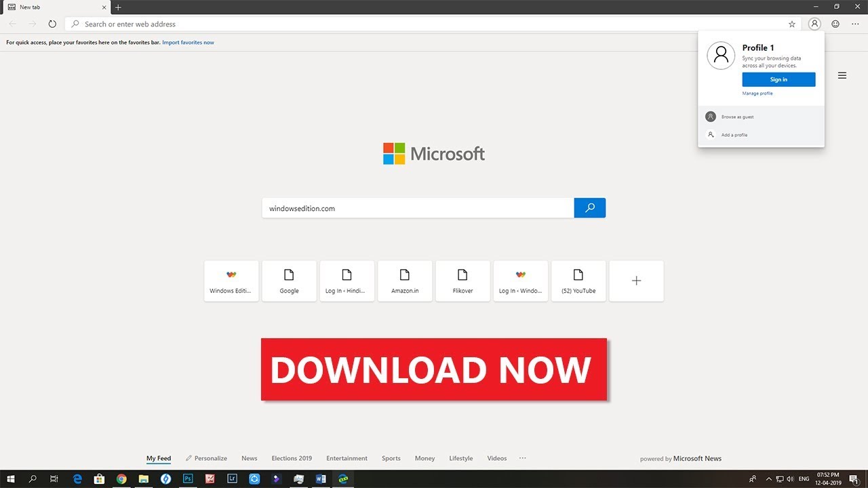Open the Action Center notifications icon
This screenshot has width=868, height=488.
click(854, 479)
